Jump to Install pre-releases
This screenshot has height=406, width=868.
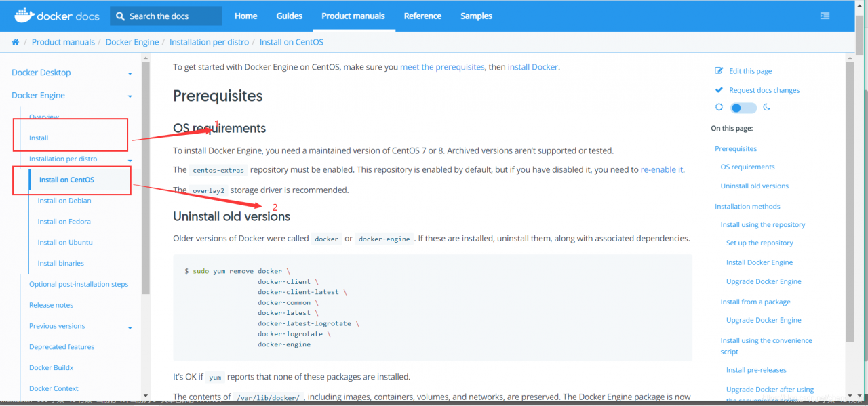(x=756, y=370)
